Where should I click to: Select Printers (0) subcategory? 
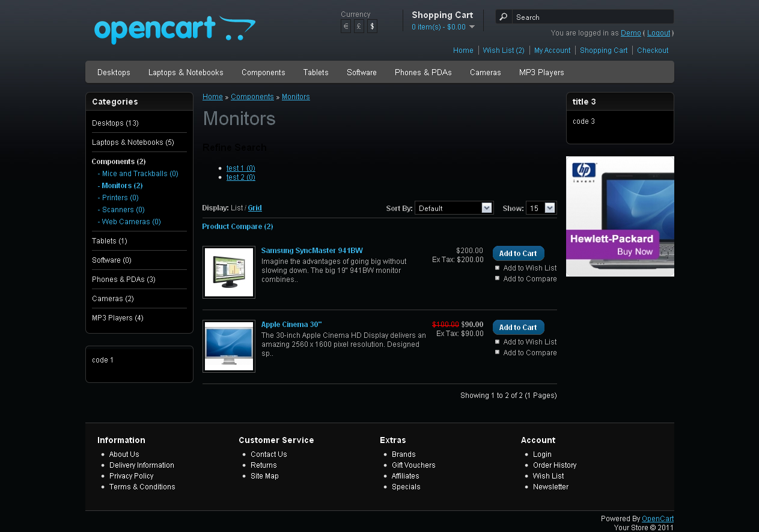120,198
